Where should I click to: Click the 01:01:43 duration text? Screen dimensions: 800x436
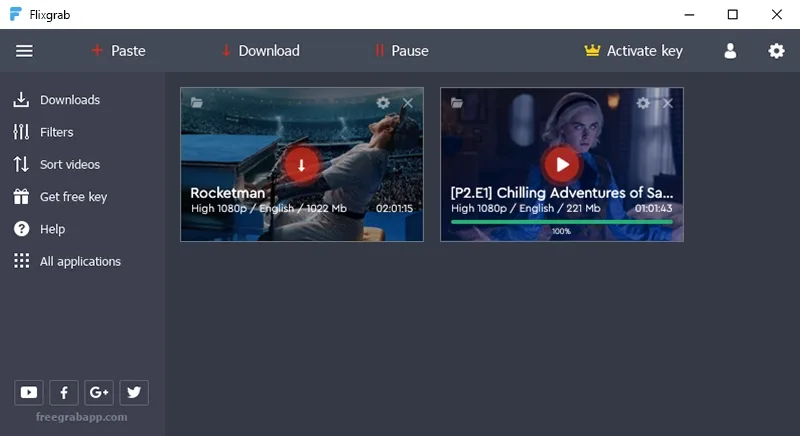tap(654, 209)
